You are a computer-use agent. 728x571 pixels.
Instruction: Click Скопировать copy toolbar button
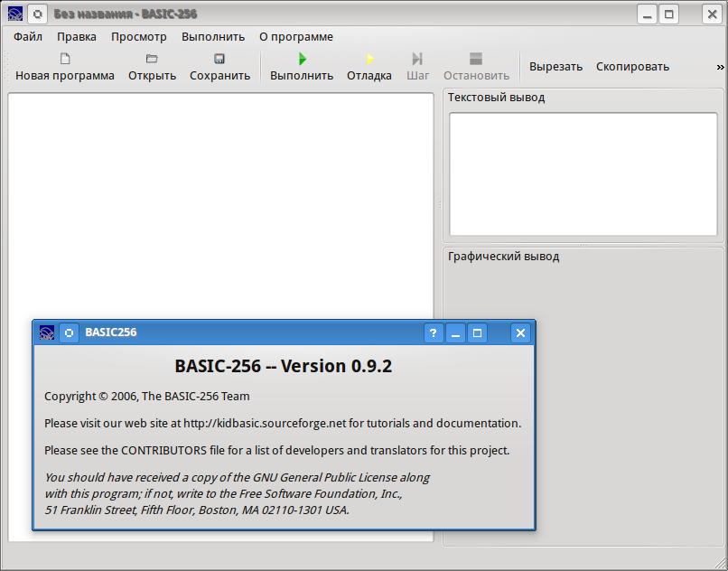(632, 67)
